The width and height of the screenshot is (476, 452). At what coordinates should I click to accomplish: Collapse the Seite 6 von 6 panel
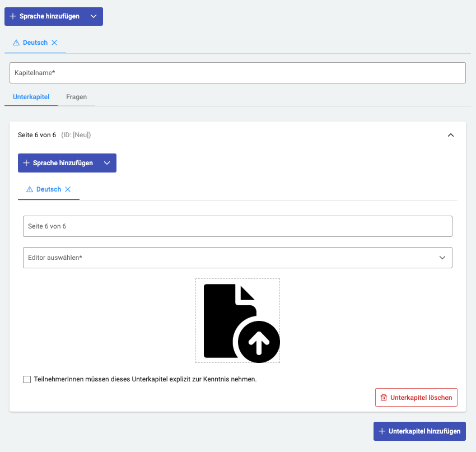pyautogui.click(x=451, y=135)
